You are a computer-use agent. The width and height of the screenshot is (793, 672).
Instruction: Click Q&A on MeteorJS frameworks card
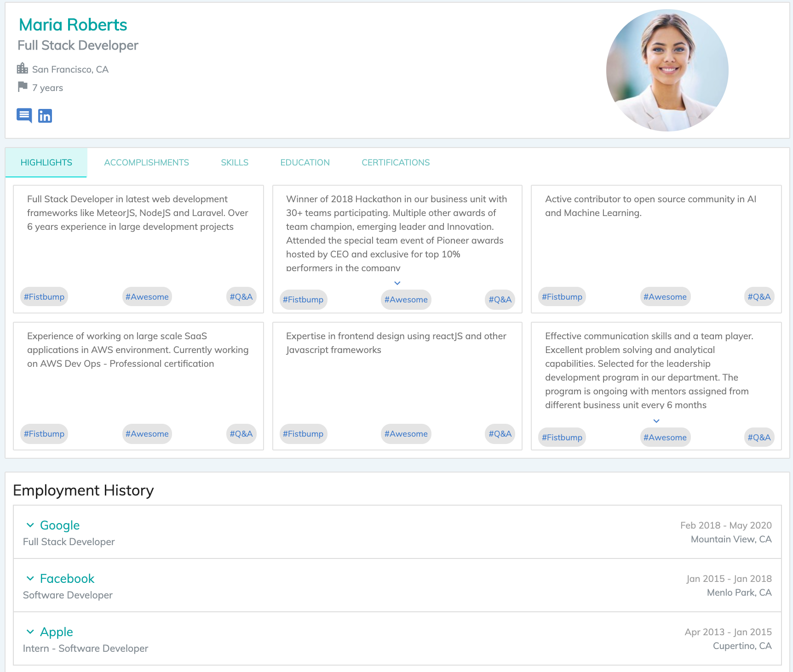pos(241,297)
